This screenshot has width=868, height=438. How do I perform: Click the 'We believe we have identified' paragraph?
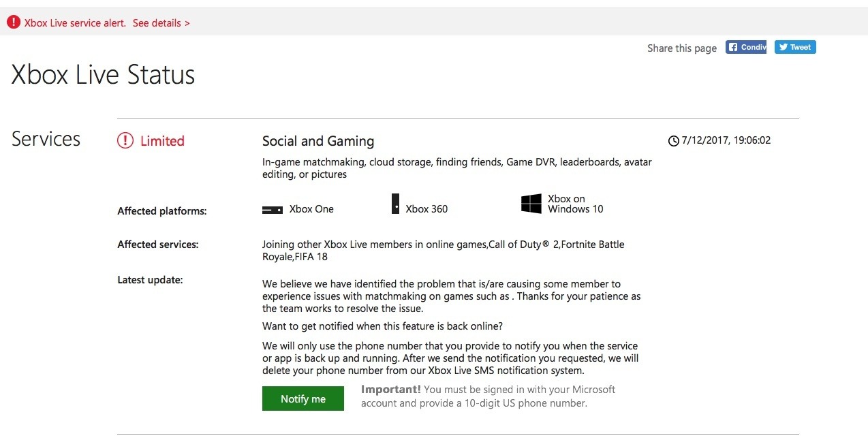pos(452,296)
